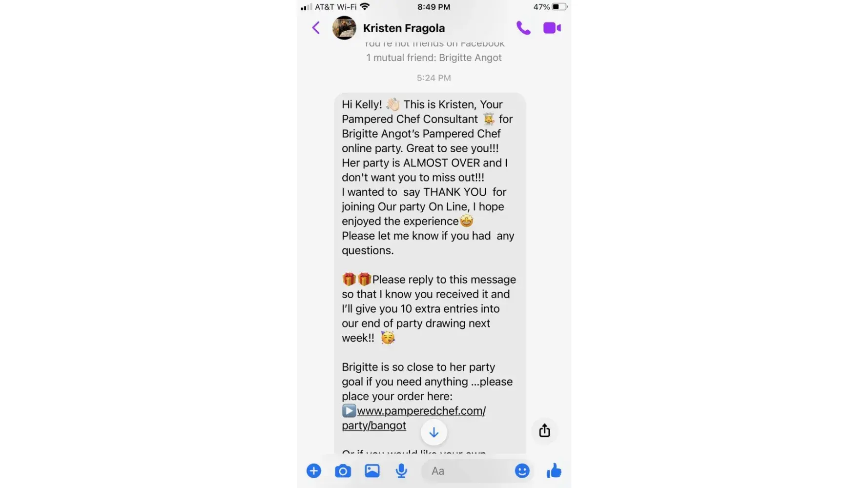
Task: Start a video call with Kristen
Action: click(552, 28)
